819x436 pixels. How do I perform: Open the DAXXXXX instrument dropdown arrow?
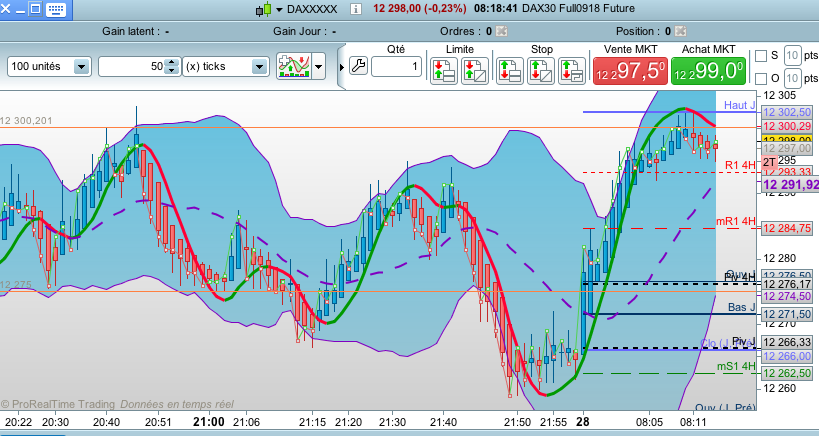click(x=279, y=9)
